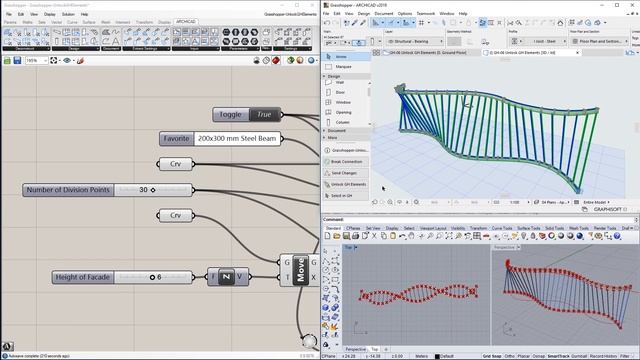Select the ARCHICAD ribbon tab in Grasshopper
The image size is (640, 360).
pos(186,22)
